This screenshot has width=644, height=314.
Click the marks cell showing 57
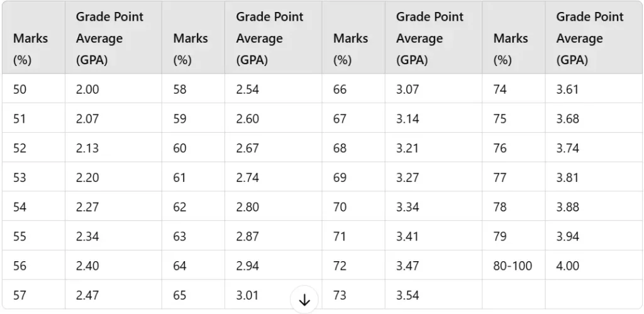click(20, 295)
